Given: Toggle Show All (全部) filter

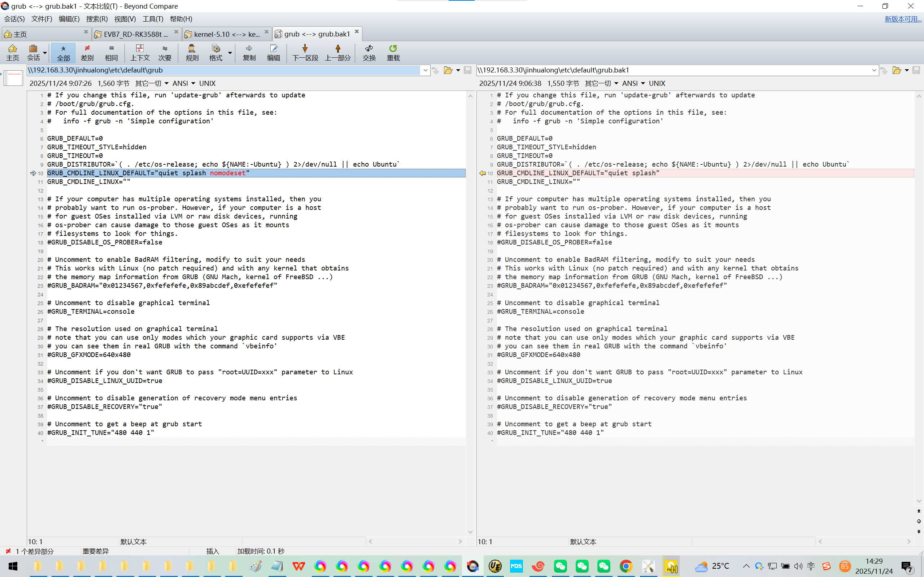Looking at the screenshot, I should pos(64,52).
